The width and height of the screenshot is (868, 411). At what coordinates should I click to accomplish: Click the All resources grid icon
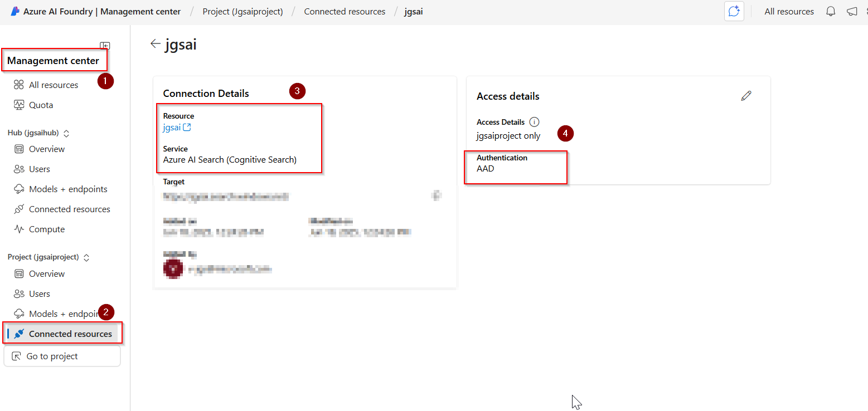pyautogui.click(x=19, y=85)
